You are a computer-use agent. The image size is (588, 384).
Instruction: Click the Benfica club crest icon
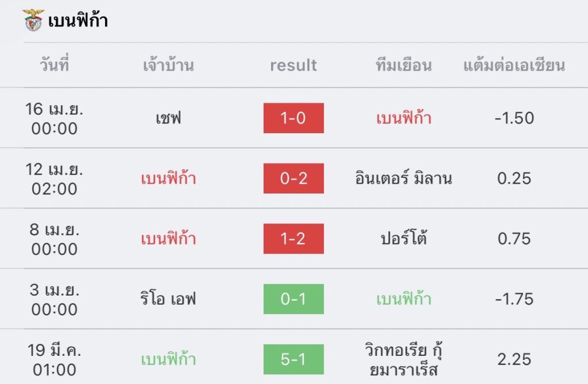point(33,20)
